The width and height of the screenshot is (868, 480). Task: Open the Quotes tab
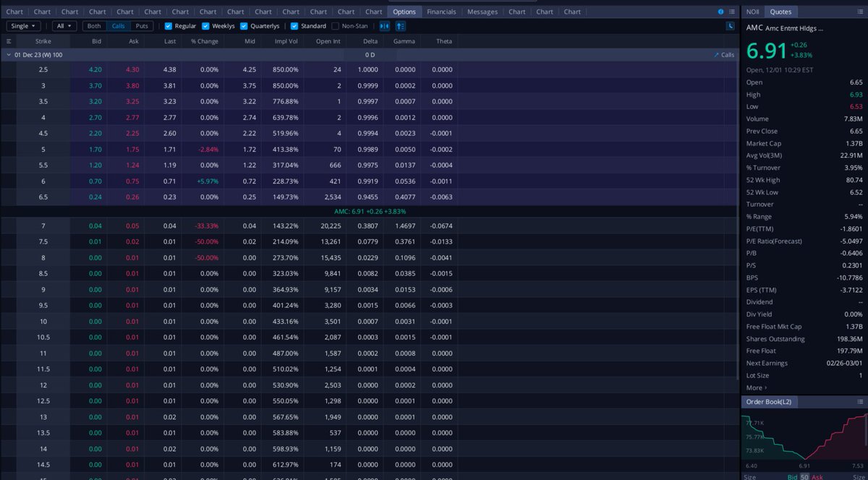[780, 12]
